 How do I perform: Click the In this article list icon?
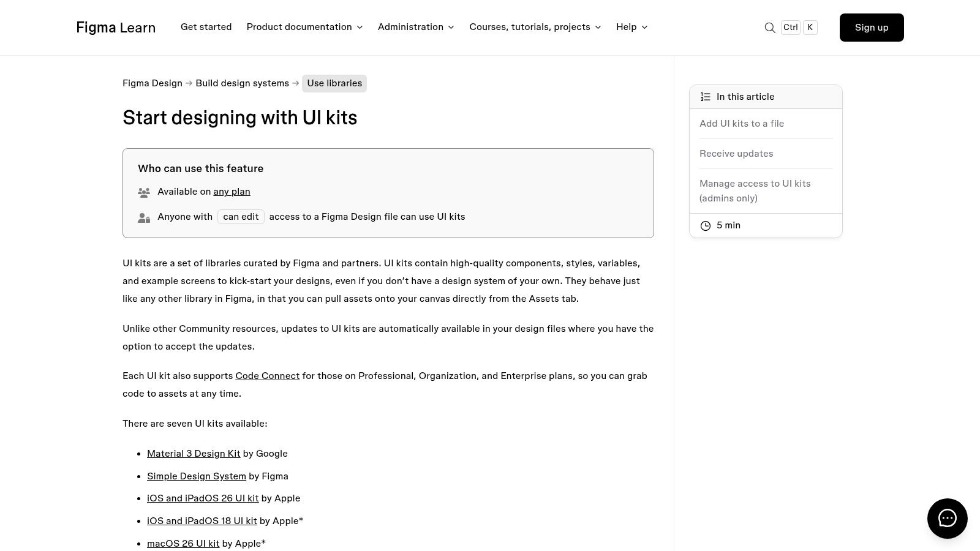click(706, 96)
